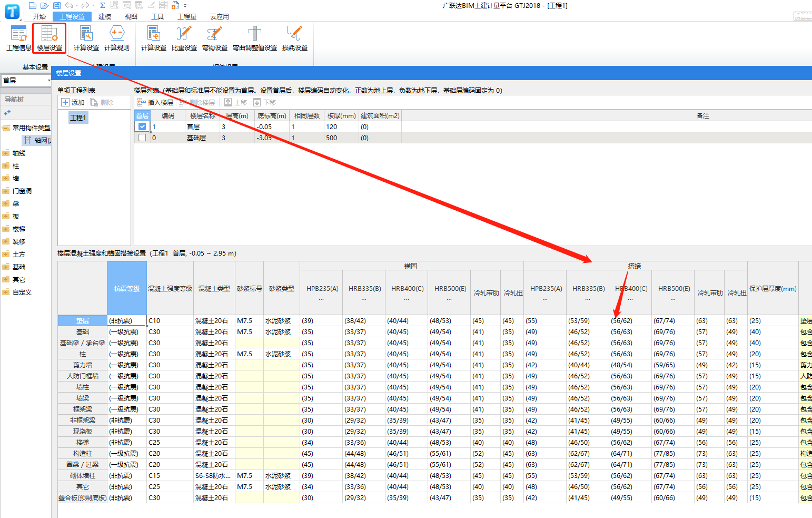This screenshot has width=812, height=518.
Task: Select the 剪力墙 row header
Action: coord(83,365)
